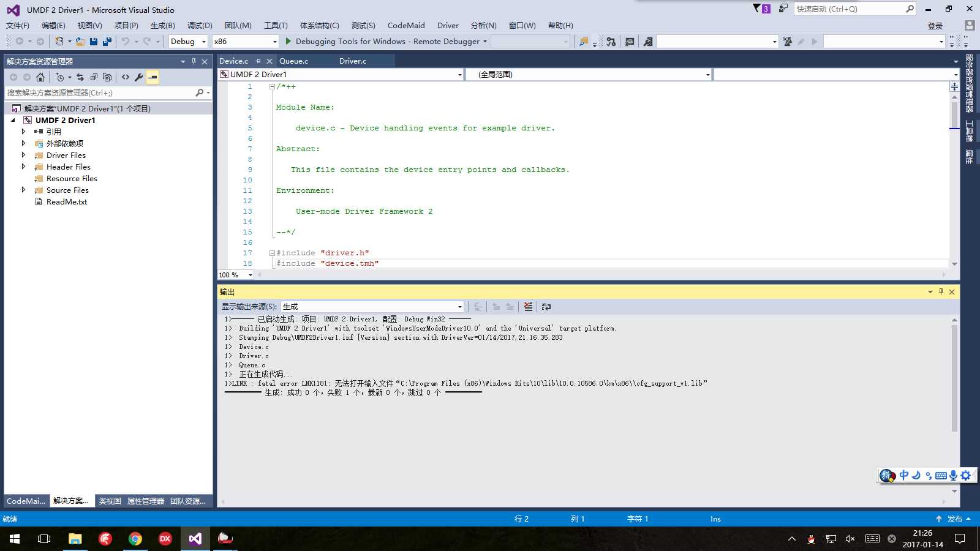Collapse the UMDF 2 Driver1 project node
Screen dimensions: 980x551
(x=13, y=121)
